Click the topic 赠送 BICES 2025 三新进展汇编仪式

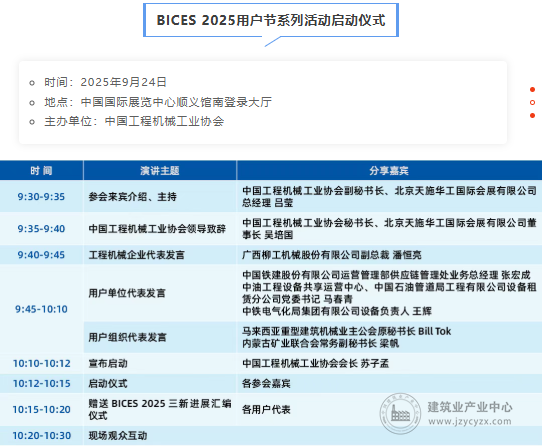(160, 409)
